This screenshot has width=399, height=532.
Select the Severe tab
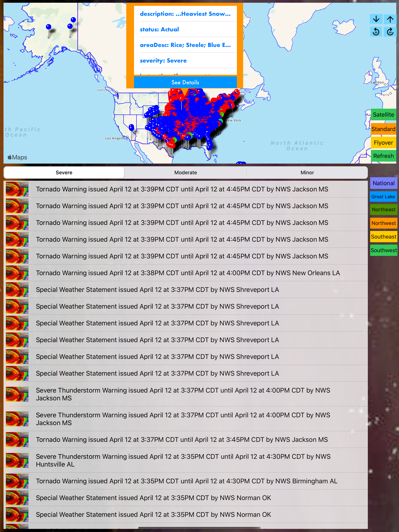(x=64, y=173)
